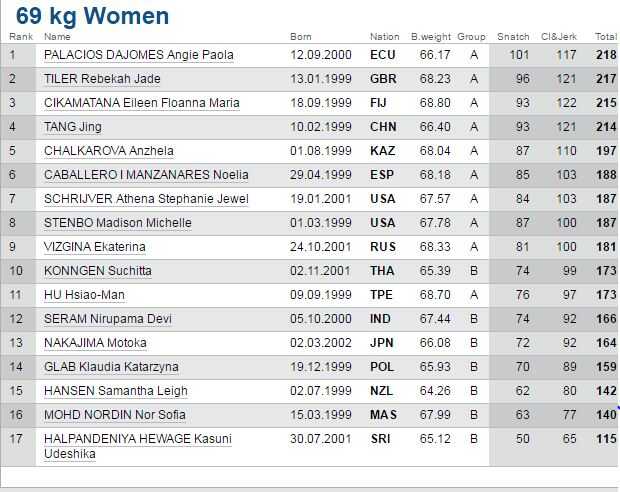The image size is (620, 492).
Task: Open MOHD NORDIN Nor Sofia link
Action: click(115, 415)
